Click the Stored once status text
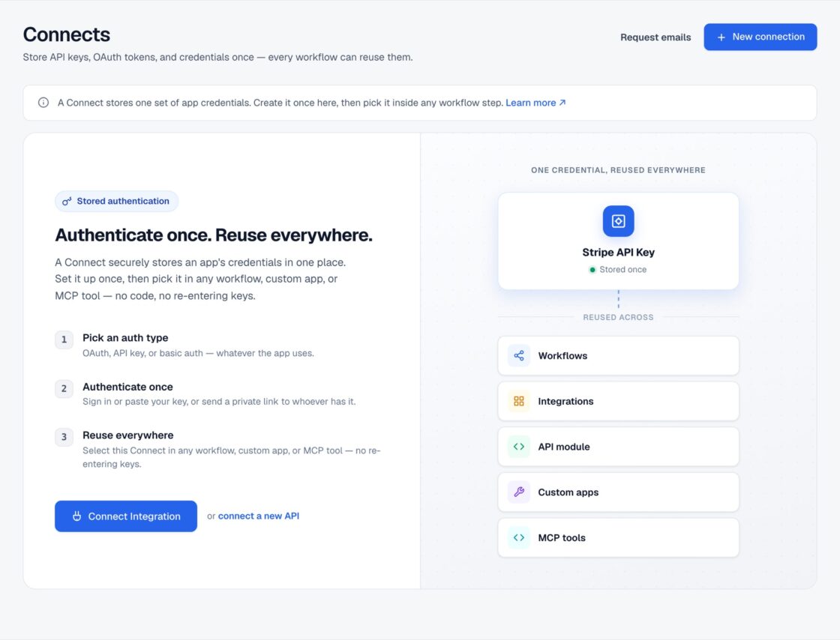The image size is (840, 640). pos(622,270)
